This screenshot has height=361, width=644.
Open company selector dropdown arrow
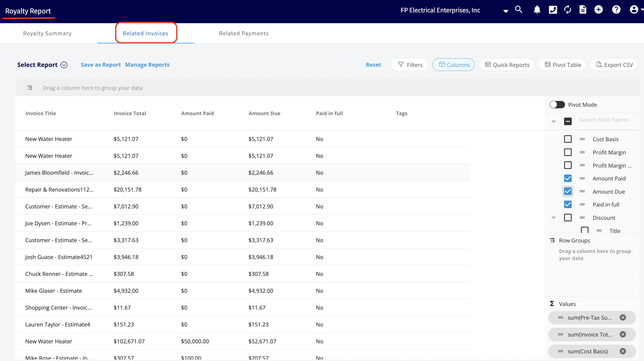click(506, 11)
